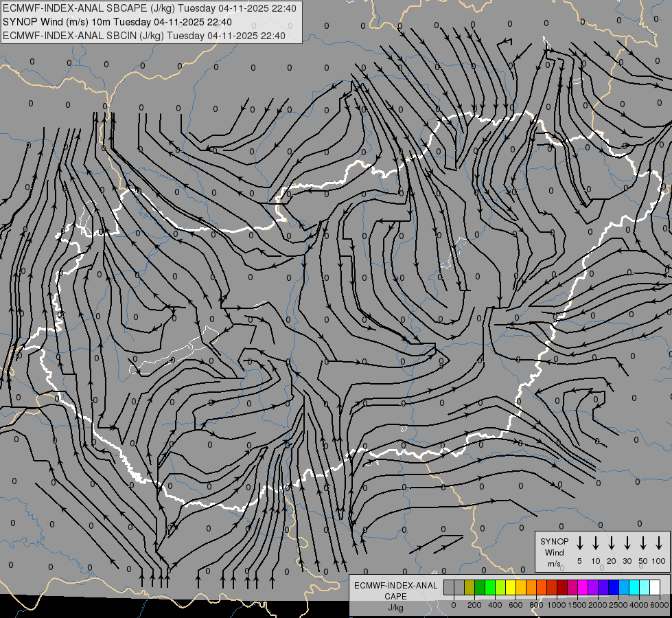Click the 5 m/s wind arrow symbol
Screen dimensions: 672x618
point(579,543)
